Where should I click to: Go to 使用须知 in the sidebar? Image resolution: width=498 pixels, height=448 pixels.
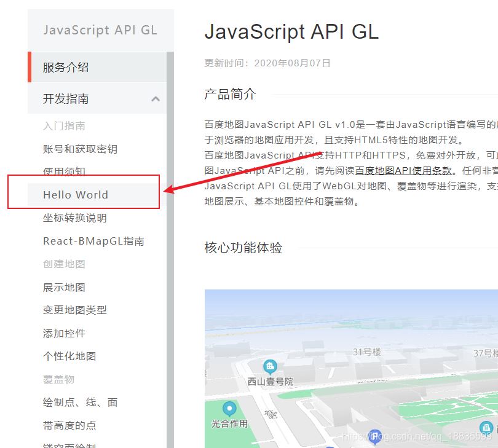click(x=64, y=171)
